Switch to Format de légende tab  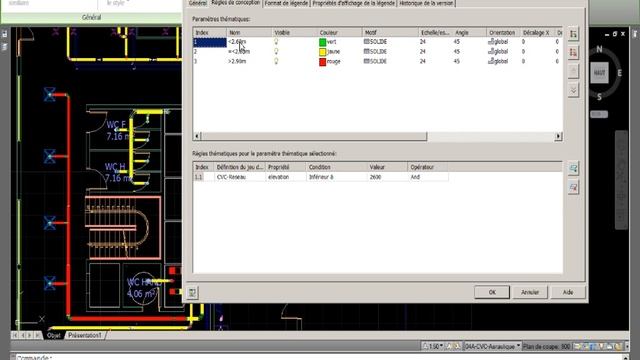286,3
